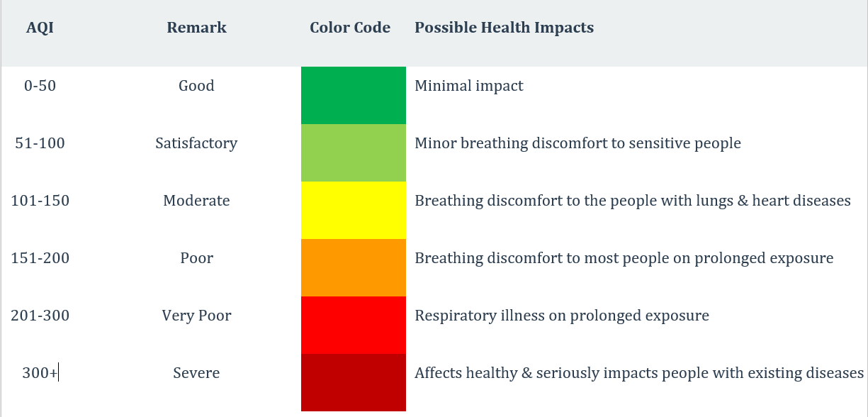The height and width of the screenshot is (417, 868).
Task: Click the Respiratory illness on prolonged exposure text
Action: (x=561, y=316)
